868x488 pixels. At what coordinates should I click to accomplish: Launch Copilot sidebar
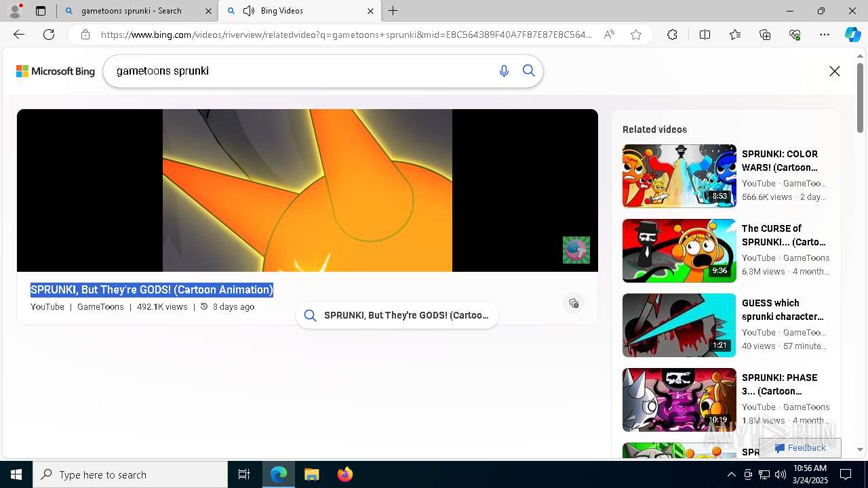pos(852,35)
